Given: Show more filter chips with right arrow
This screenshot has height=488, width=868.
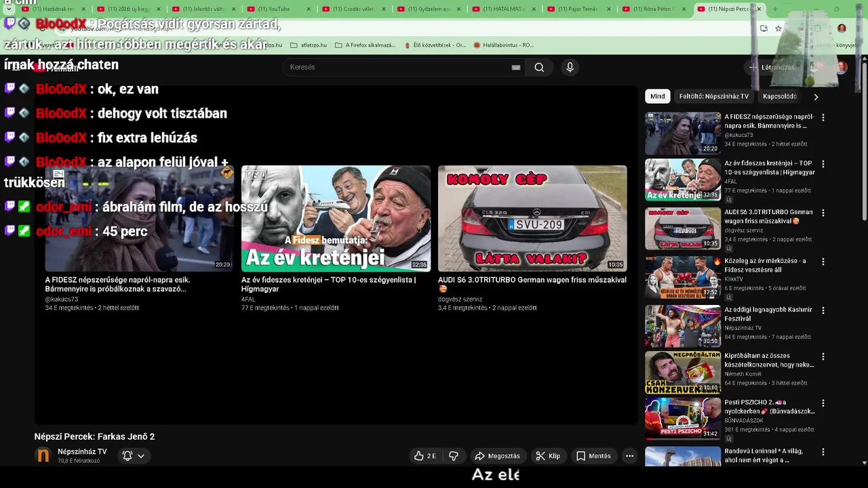Looking at the screenshot, I should coord(816,96).
